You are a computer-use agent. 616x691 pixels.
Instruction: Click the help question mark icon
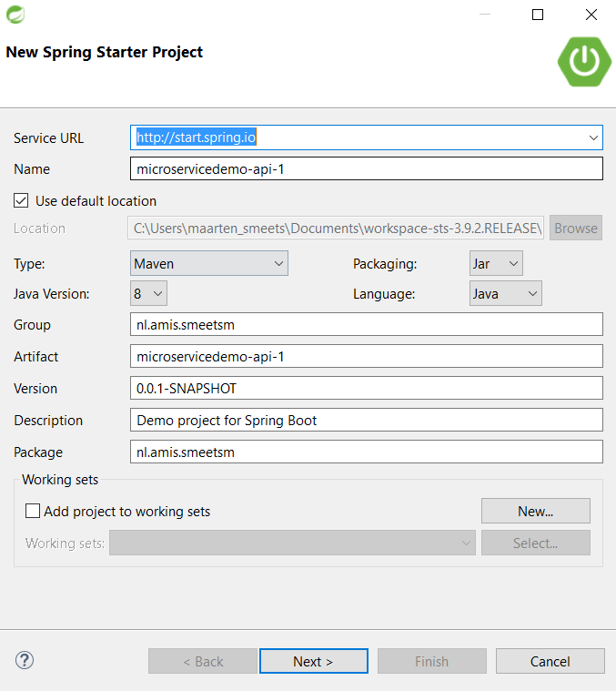click(25, 660)
